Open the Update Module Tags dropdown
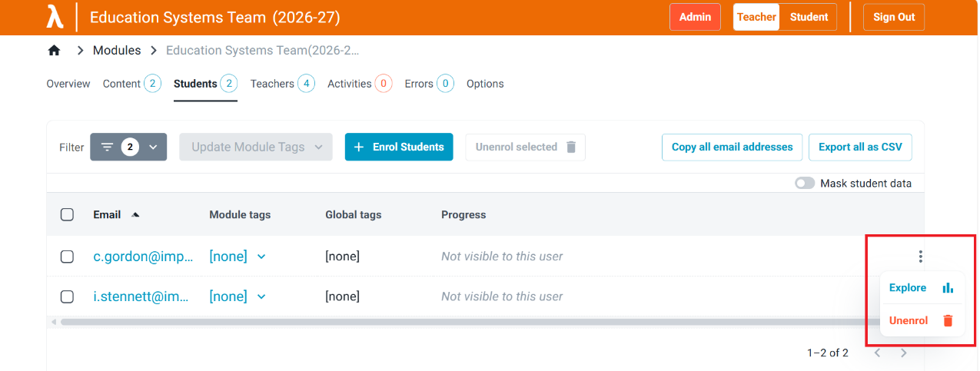This screenshot has width=980, height=371. [256, 147]
